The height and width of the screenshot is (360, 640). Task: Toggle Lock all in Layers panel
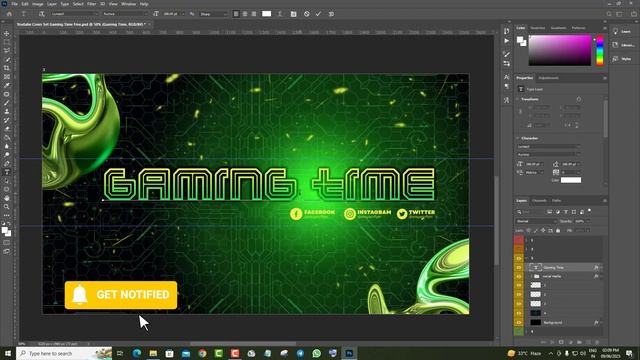(558, 231)
